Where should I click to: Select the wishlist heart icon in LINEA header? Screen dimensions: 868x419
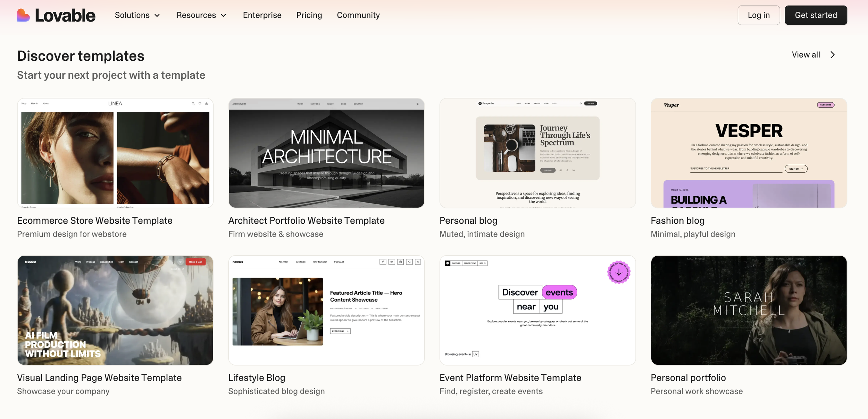click(x=200, y=103)
